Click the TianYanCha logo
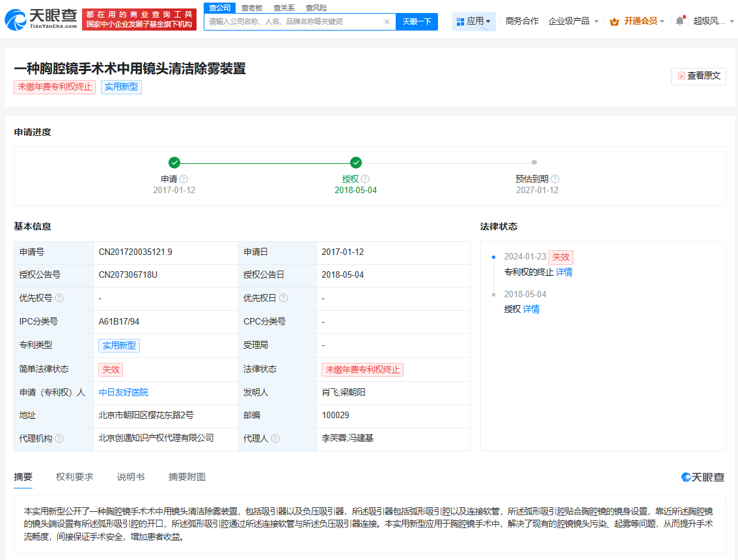738x560 pixels. [x=39, y=19]
